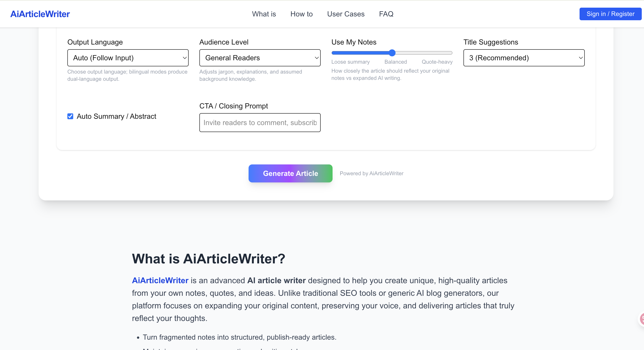644x350 pixels.
Task: Click the Sign in / Register button
Action: 610,14
